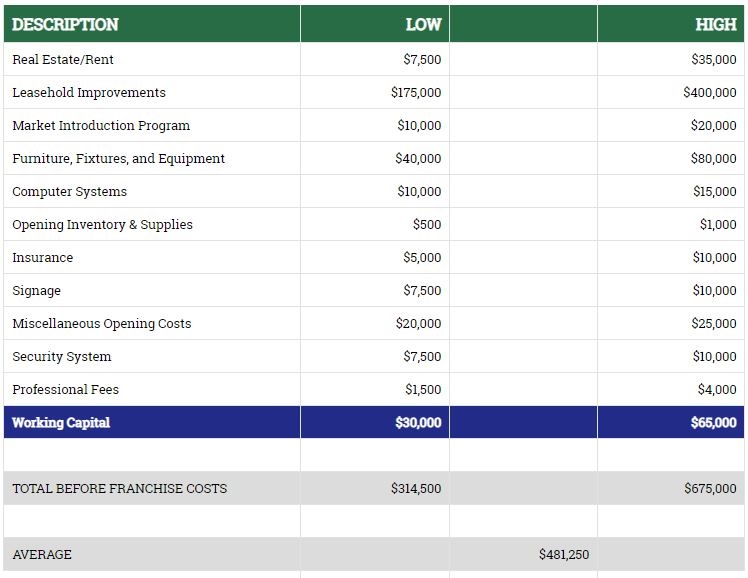Click the Furniture, Fixtures, and Equipment cell
The width and height of the screenshot is (748, 578).
click(x=118, y=159)
